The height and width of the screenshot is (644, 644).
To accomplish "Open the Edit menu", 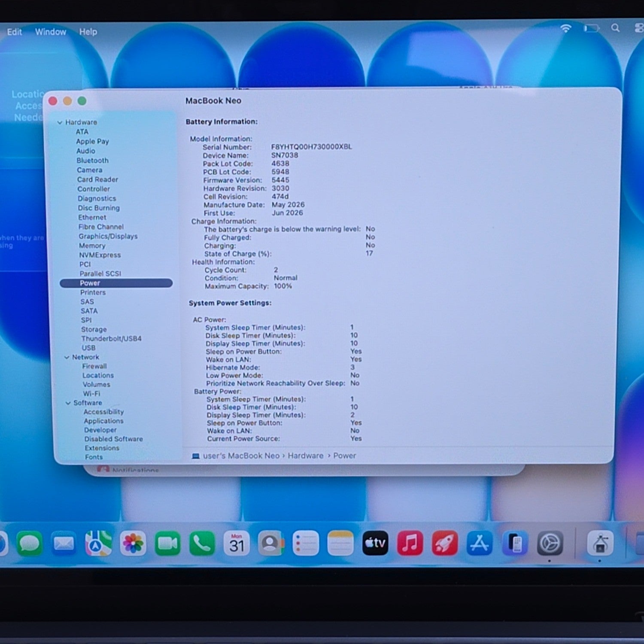I will (x=14, y=32).
